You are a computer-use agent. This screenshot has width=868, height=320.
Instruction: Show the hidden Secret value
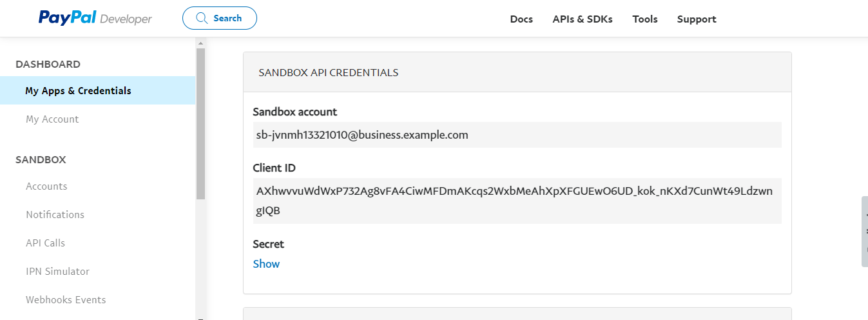pos(266,264)
